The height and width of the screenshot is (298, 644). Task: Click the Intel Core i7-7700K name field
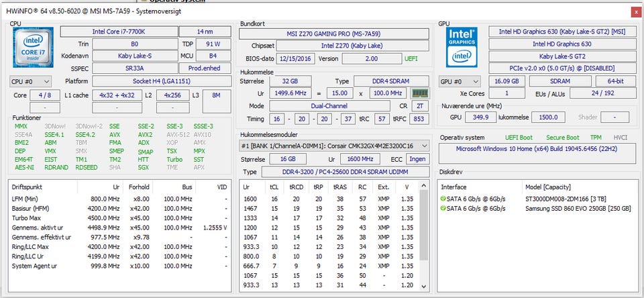coord(119,32)
